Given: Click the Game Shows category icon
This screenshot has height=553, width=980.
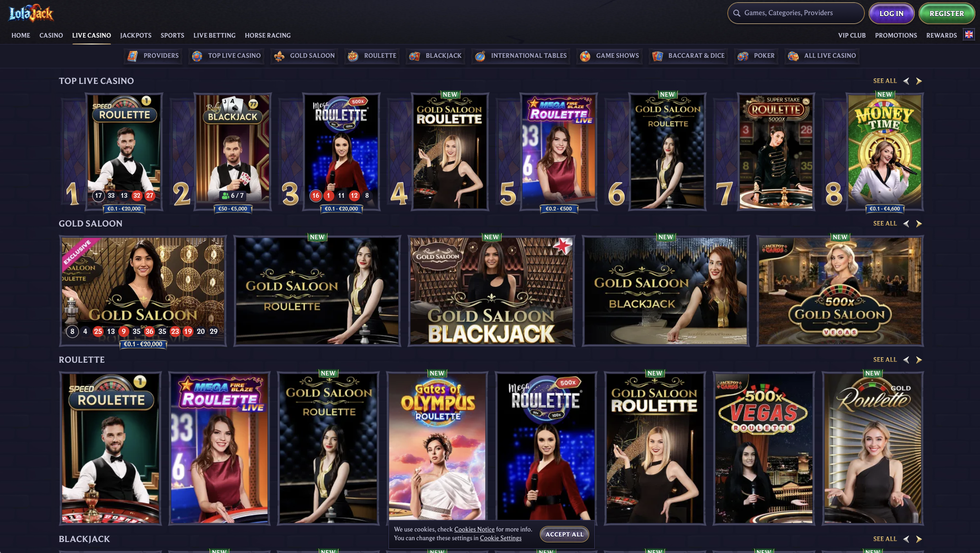Looking at the screenshot, I should (585, 56).
